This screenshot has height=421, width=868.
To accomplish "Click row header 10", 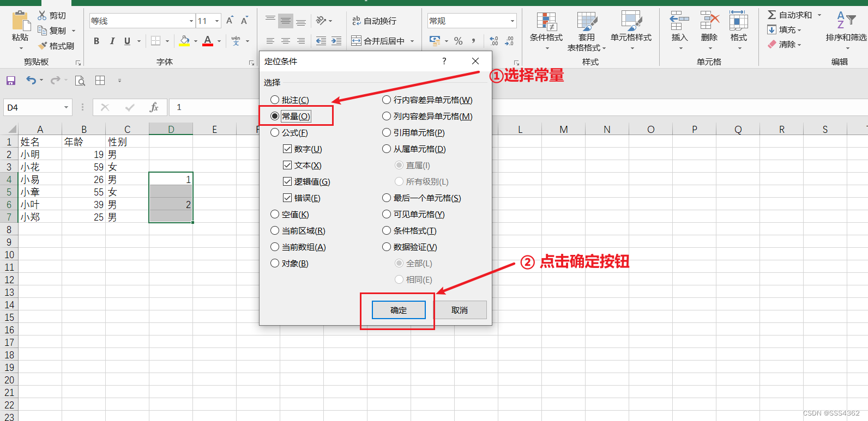I will pos(9,254).
